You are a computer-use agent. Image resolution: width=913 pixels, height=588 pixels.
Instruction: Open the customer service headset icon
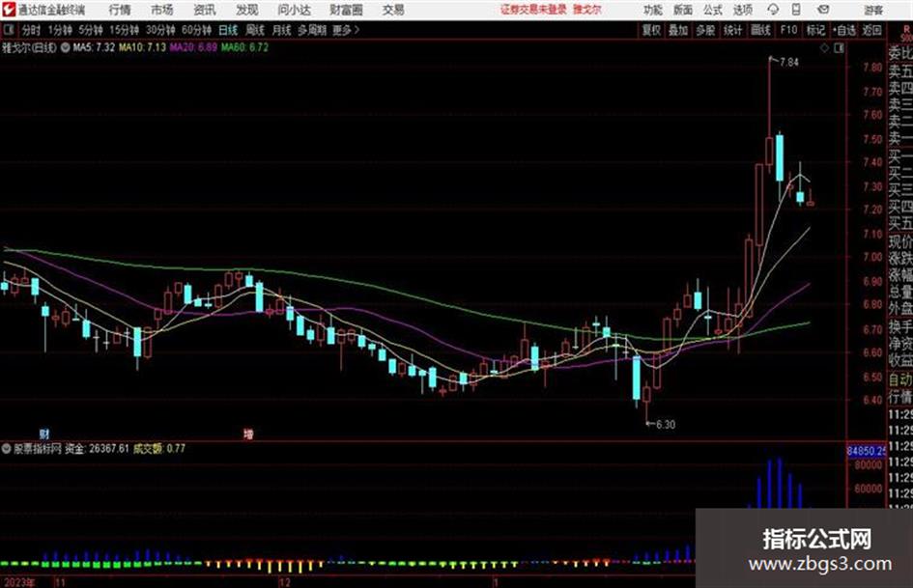773,10
